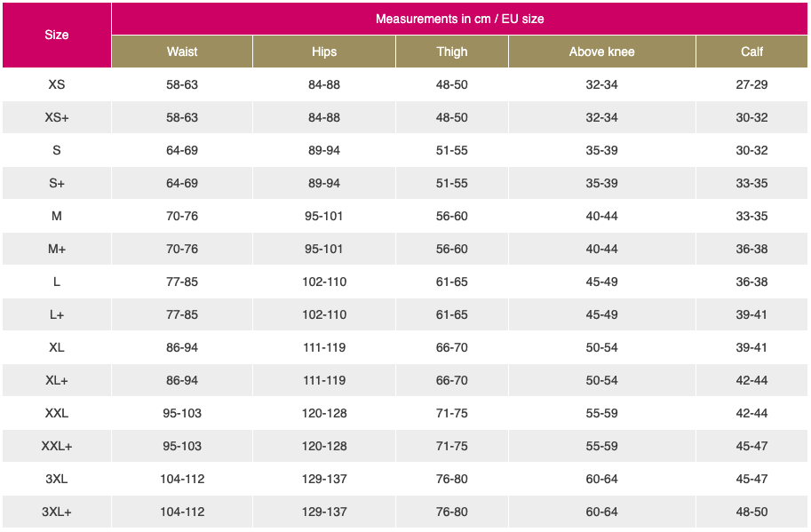This screenshot has height=532, width=811.
Task: Click the waist value 104-112 for 3XL
Action: pos(182,479)
